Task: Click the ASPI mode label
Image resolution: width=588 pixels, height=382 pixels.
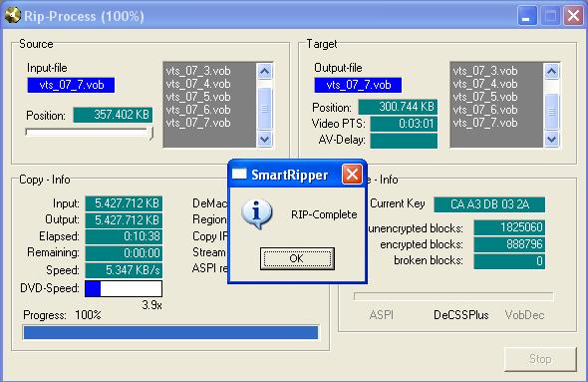Action: tap(381, 315)
